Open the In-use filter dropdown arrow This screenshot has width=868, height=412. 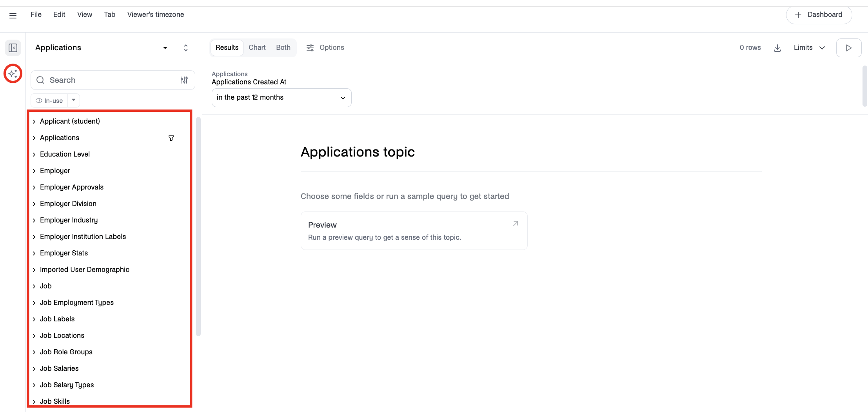(x=74, y=100)
